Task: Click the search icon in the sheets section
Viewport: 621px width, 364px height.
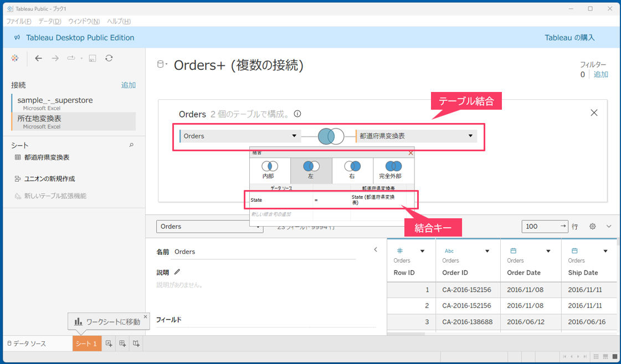Action: click(131, 145)
